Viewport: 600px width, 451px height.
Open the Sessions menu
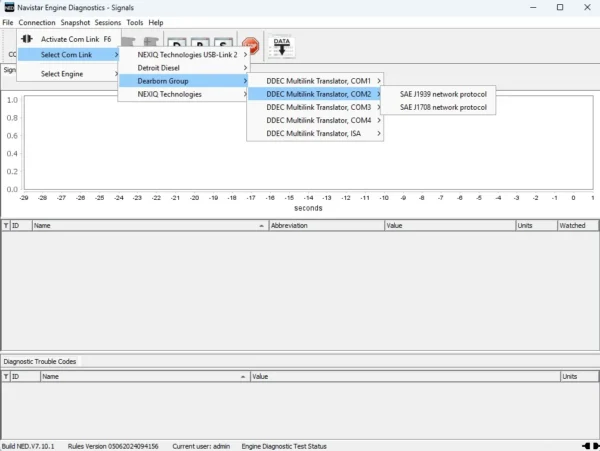(x=108, y=23)
